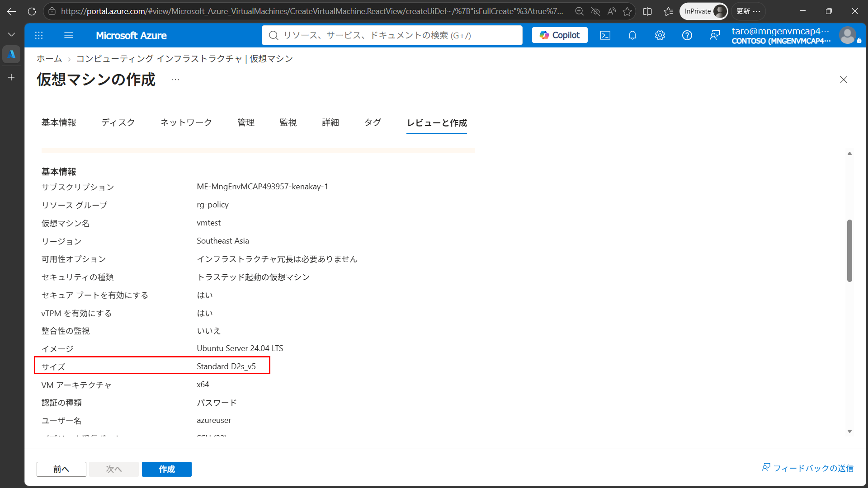This screenshot has width=868, height=488.
Task: Select VM name value vmtest
Action: point(208,223)
